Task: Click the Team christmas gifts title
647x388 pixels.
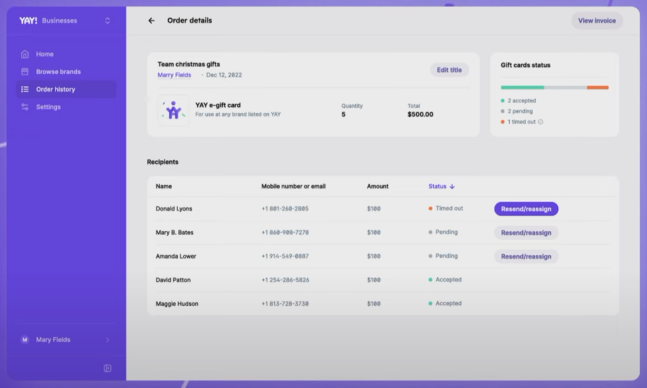Action: (x=189, y=64)
